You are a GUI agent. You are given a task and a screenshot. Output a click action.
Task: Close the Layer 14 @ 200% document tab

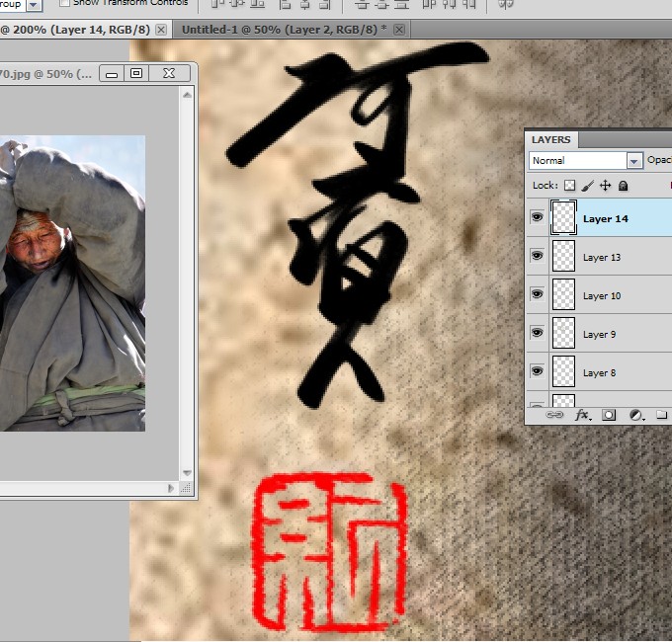point(161,30)
